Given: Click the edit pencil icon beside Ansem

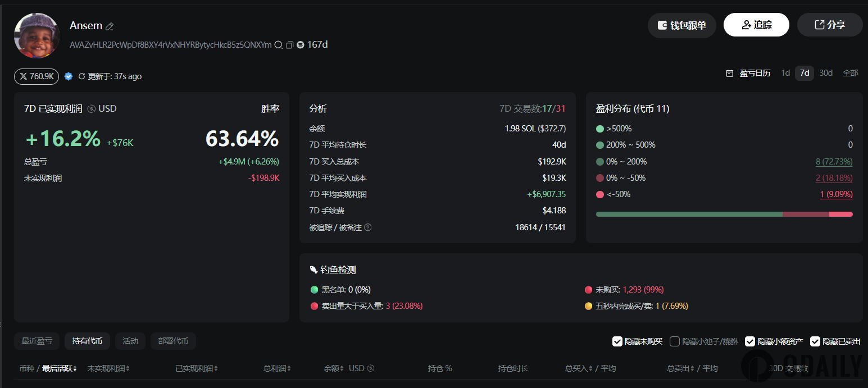Looking at the screenshot, I should pyautogui.click(x=110, y=26).
